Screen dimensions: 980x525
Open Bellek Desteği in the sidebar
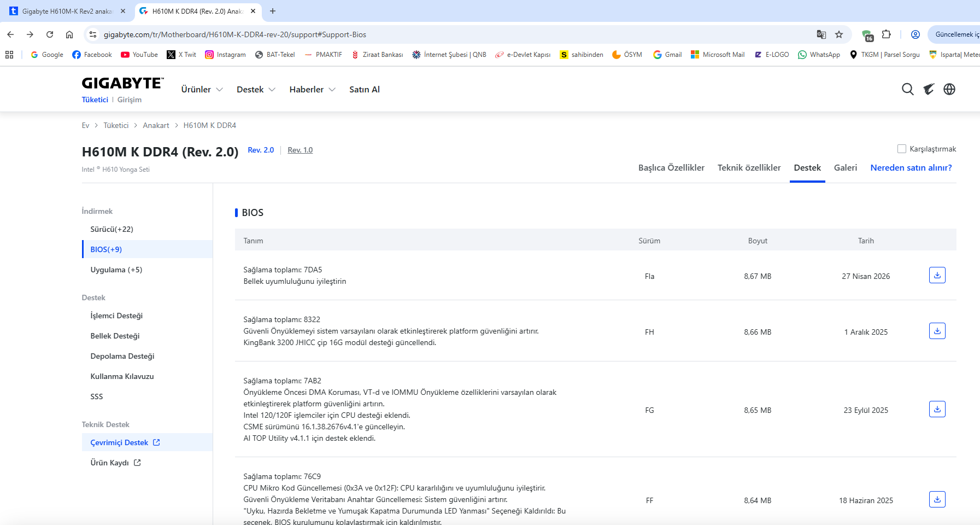pyautogui.click(x=115, y=336)
